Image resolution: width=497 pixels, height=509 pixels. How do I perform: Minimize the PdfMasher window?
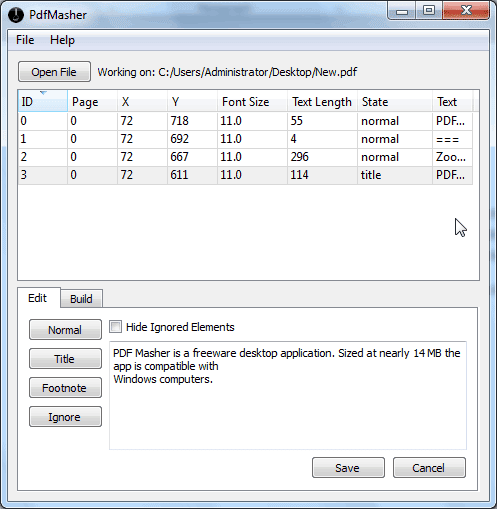[402, 11]
